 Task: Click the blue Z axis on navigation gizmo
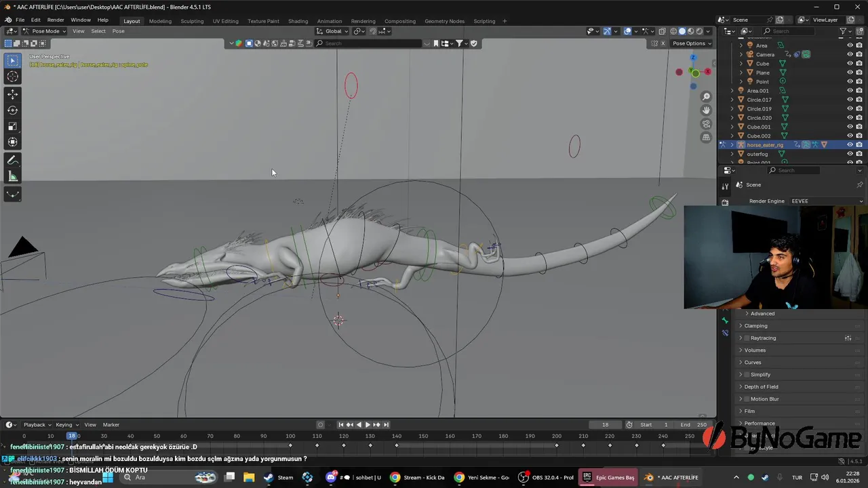692,58
